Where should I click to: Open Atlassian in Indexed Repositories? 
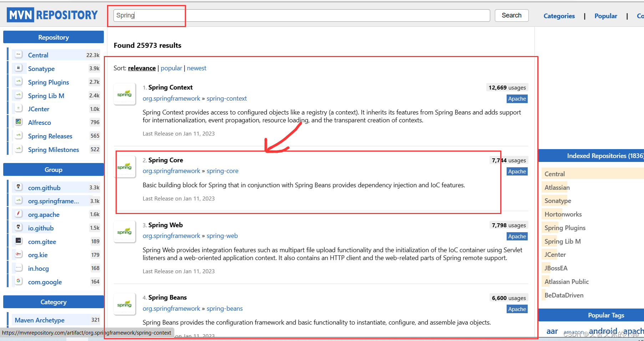click(x=557, y=188)
